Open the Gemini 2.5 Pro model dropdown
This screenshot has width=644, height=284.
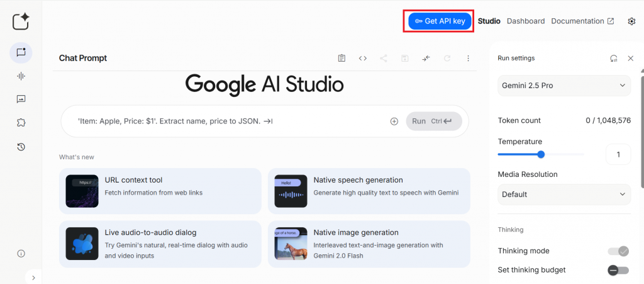point(564,85)
